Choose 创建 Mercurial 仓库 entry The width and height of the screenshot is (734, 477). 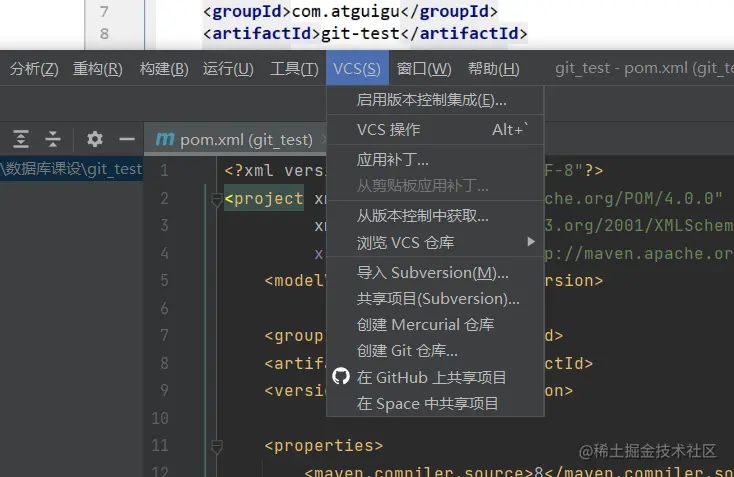[435, 325]
